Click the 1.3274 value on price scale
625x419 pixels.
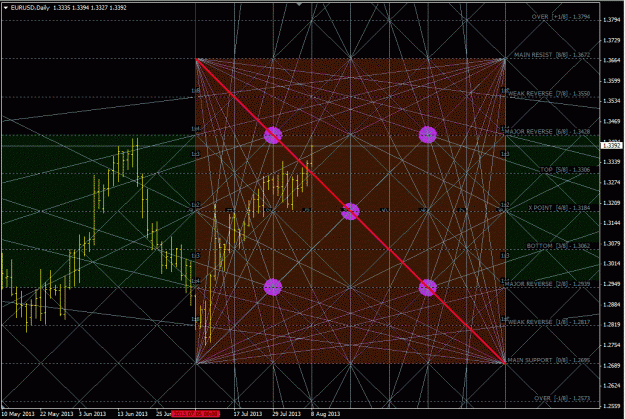coord(612,182)
